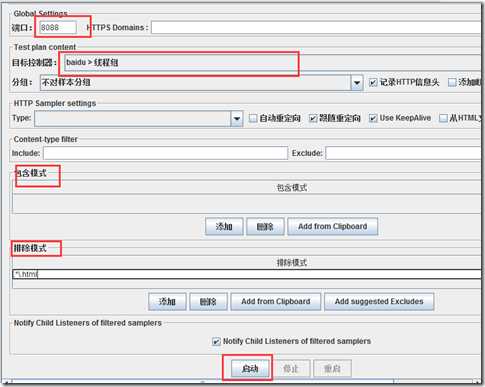Click the 重启 restart button
485x387 pixels.
click(x=332, y=369)
